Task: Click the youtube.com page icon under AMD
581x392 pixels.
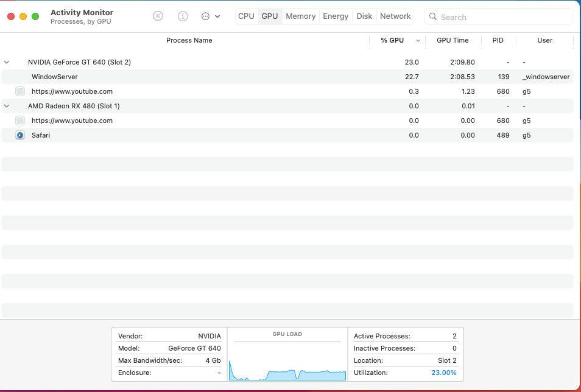Action: (20, 121)
